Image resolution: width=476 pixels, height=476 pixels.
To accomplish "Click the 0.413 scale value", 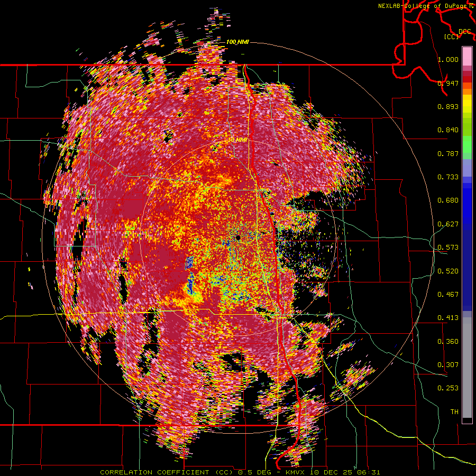I will [x=448, y=318].
